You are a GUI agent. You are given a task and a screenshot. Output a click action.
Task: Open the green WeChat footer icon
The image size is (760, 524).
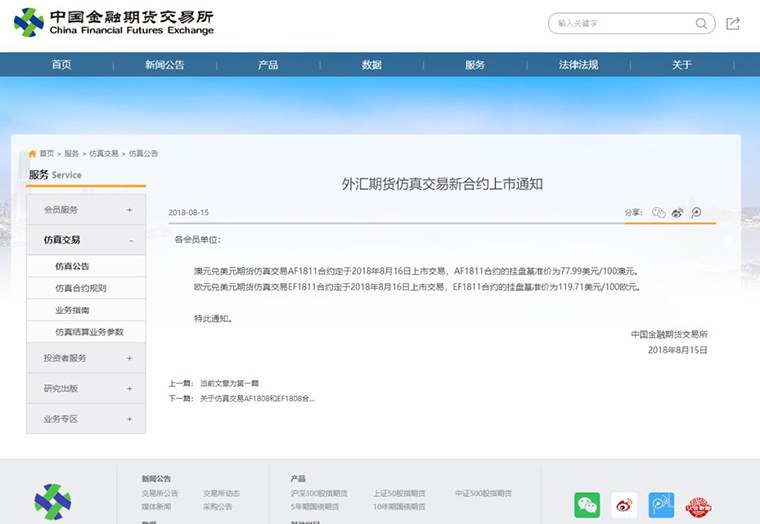pyautogui.click(x=587, y=505)
